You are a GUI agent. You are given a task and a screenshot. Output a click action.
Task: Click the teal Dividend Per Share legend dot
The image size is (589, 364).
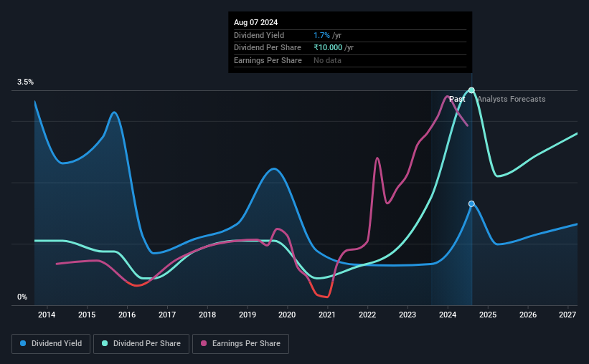(105, 343)
